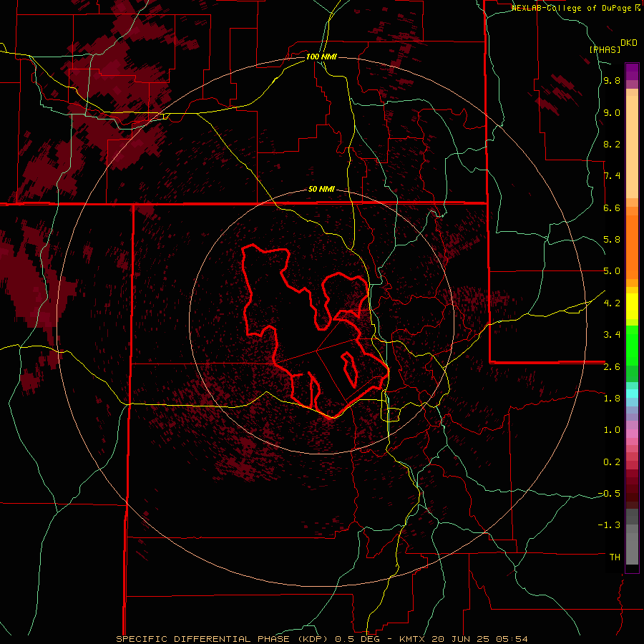The image size is (644, 644).
Task: Click the 7.4 value on color scale
Action: [x=612, y=176]
